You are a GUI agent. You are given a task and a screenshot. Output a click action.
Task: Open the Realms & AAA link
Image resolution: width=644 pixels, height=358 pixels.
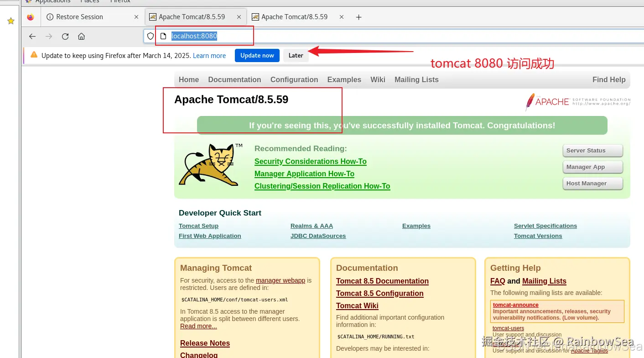(x=312, y=226)
